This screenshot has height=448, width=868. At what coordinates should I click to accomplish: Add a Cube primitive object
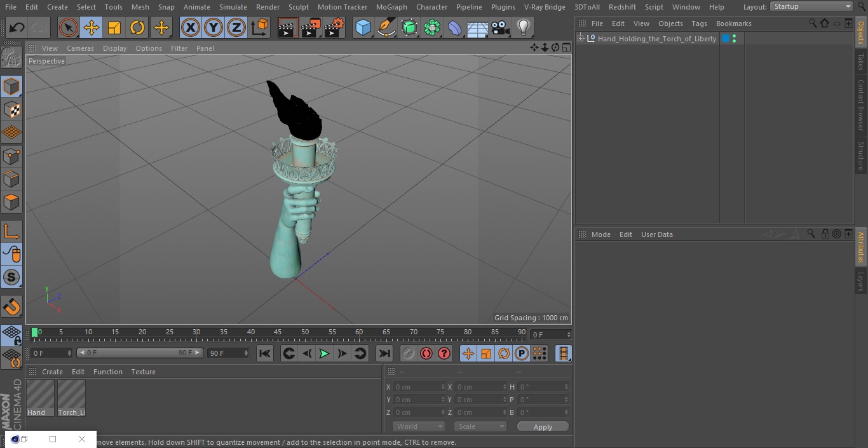[x=363, y=27]
